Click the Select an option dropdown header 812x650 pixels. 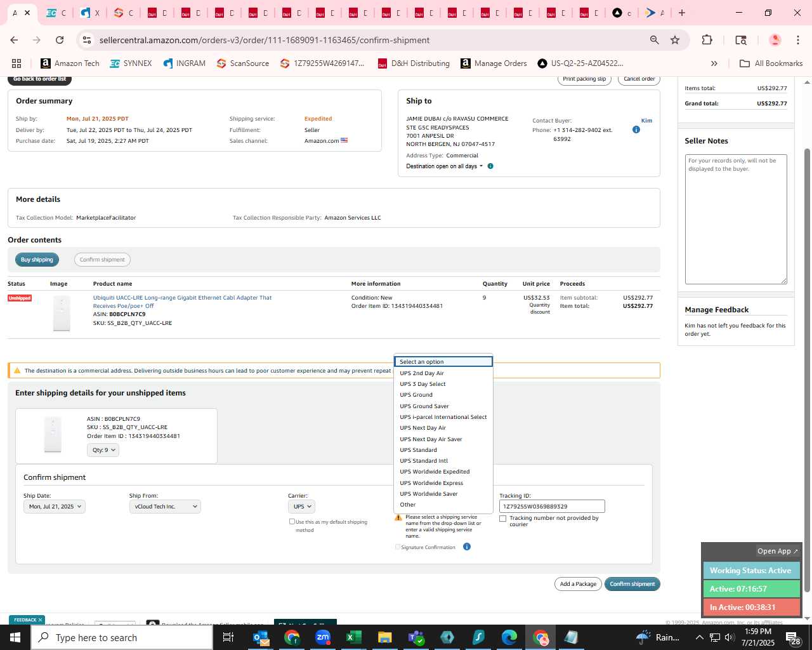(x=443, y=362)
